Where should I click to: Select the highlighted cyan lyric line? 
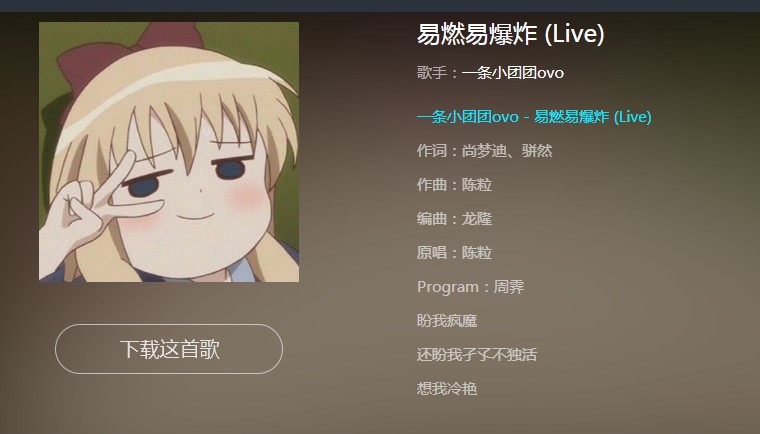click(534, 117)
